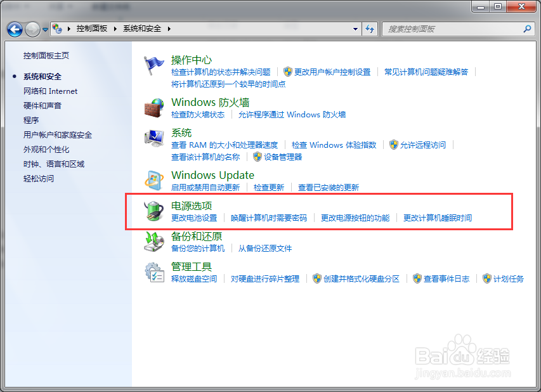
Task: Open 轻松访问 category
Action: pyautogui.click(x=39, y=178)
